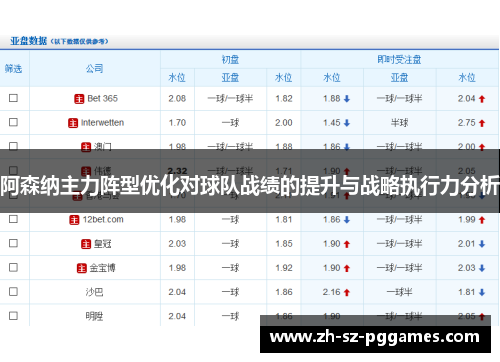The width and height of the screenshot is (500, 362).
Task: Tick the filter checkbox for Bet 365
Action: (13, 98)
